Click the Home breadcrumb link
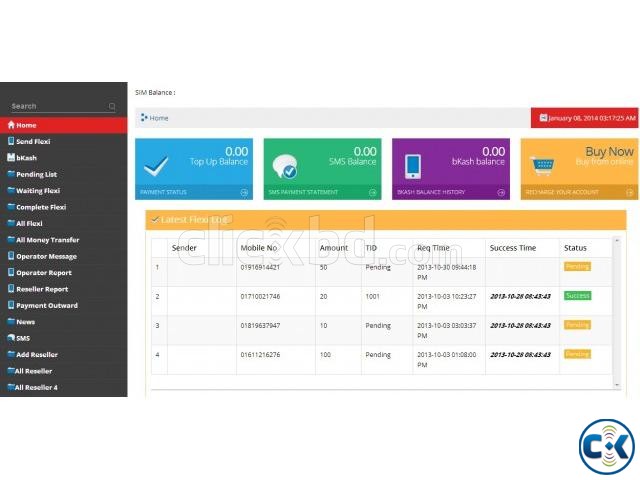Viewport: 640px width, 480px height. pyautogui.click(x=159, y=118)
